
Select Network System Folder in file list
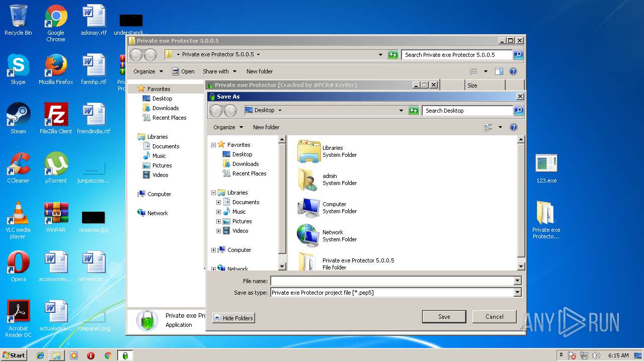pos(327,236)
